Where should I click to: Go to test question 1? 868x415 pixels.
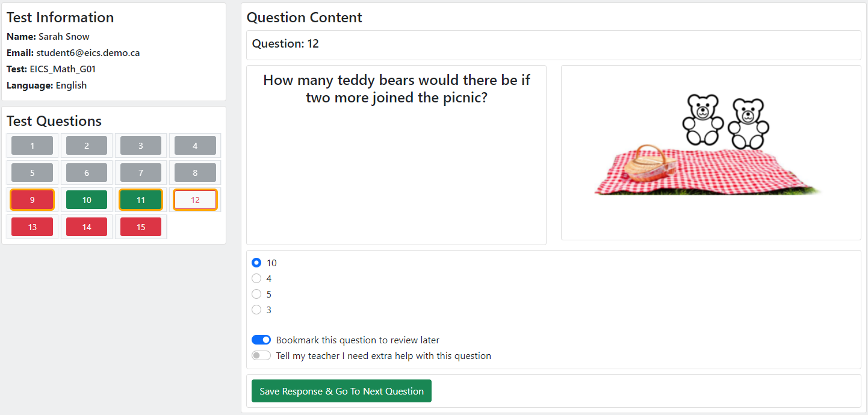pyautogui.click(x=33, y=145)
